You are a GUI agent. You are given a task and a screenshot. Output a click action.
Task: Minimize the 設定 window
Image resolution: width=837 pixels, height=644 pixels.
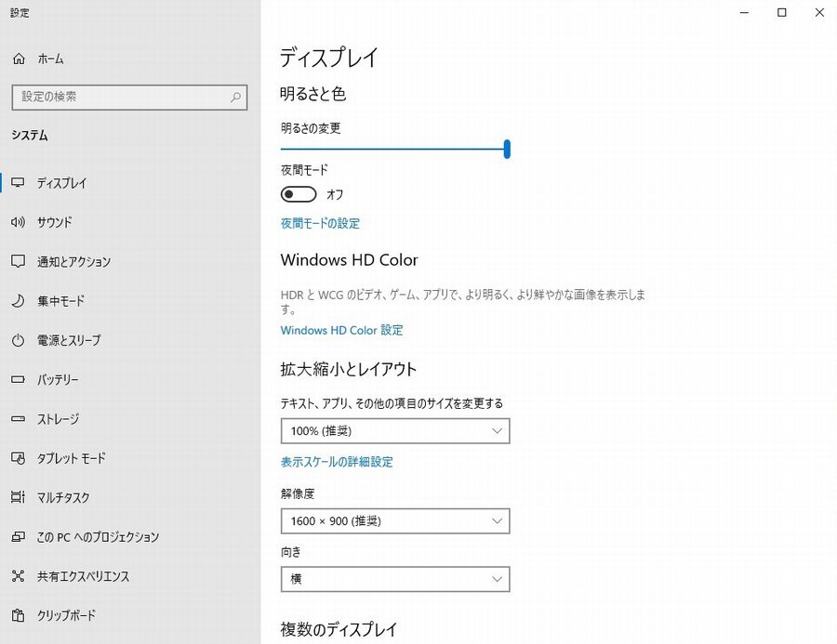pyautogui.click(x=745, y=12)
